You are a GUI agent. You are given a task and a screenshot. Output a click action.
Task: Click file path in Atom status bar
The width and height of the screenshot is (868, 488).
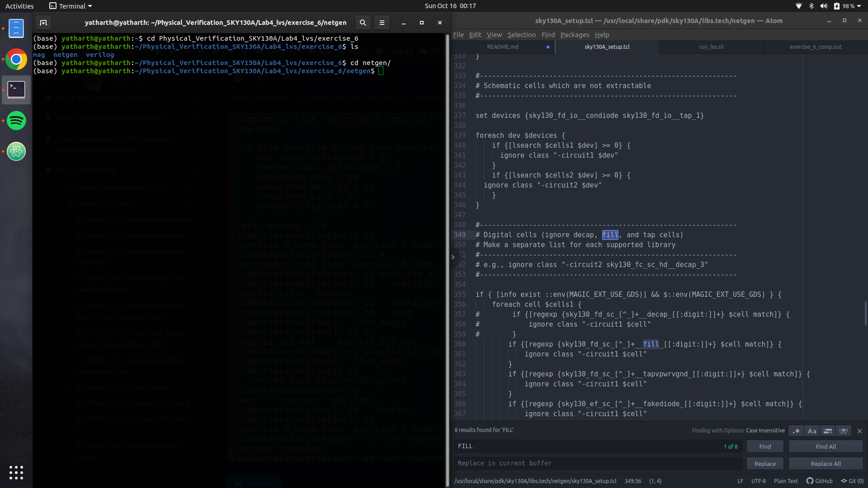coord(535,481)
